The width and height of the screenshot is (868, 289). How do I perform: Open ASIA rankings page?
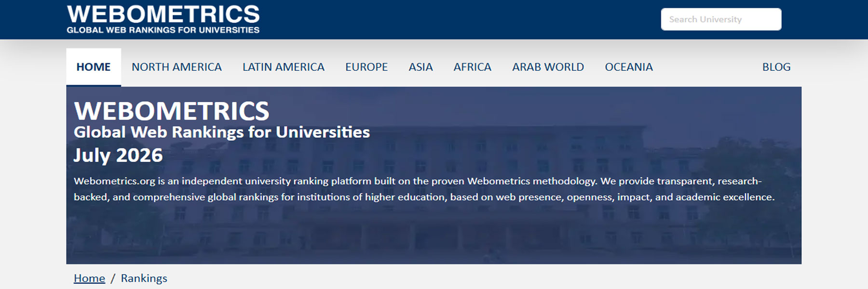click(x=420, y=67)
